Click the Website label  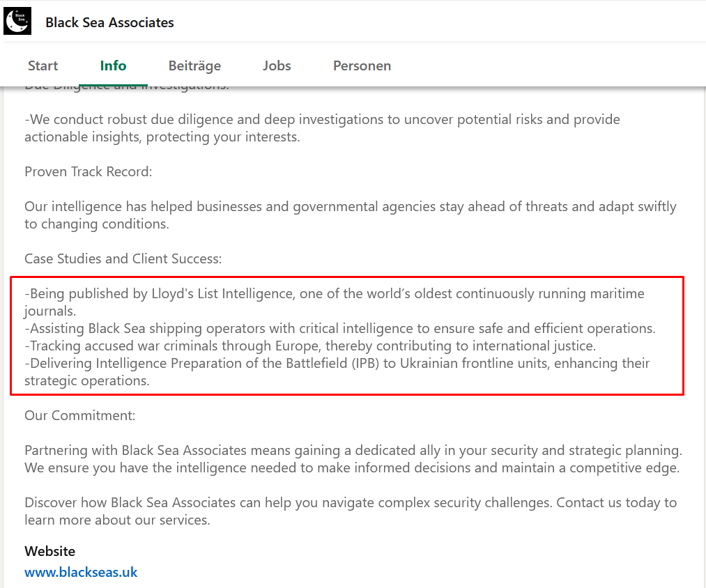[49, 551]
